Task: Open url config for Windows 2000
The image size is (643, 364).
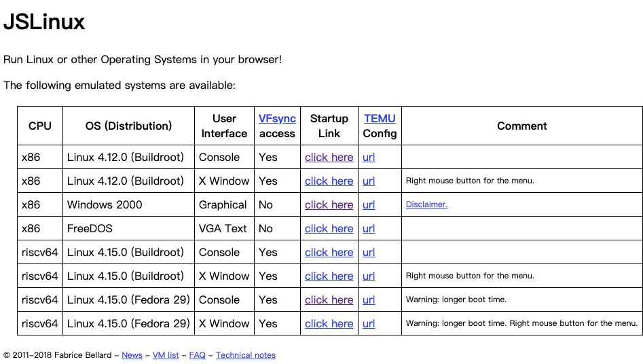Action: (x=369, y=205)
